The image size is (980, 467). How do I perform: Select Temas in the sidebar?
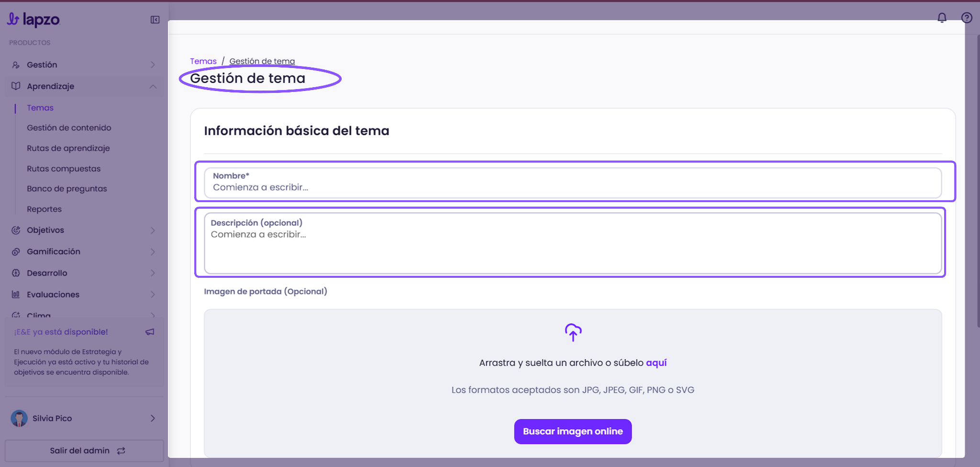click(40, 108)
